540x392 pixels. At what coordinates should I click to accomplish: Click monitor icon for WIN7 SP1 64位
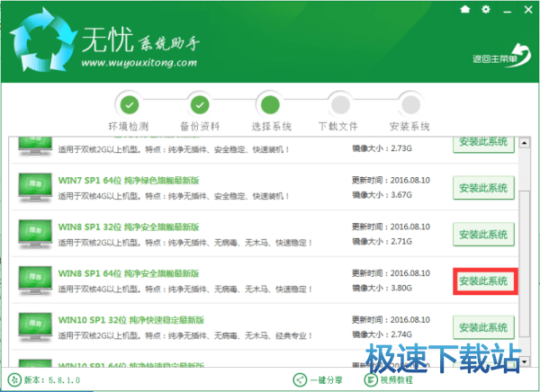pos(35,188)
